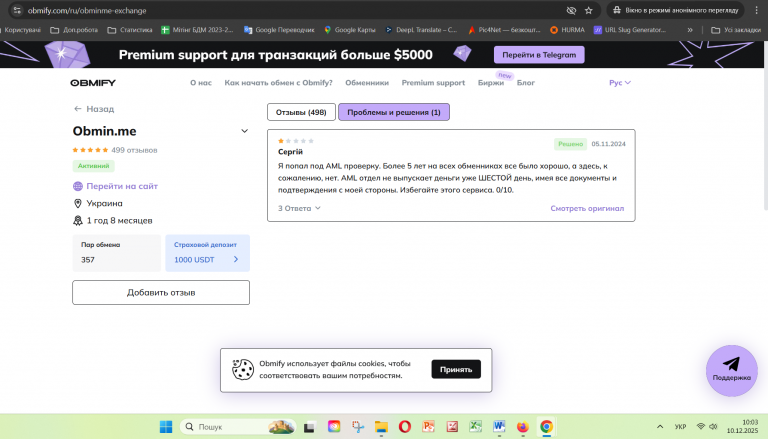Open the Доп.робота bookmarks folder

[74, 30]
